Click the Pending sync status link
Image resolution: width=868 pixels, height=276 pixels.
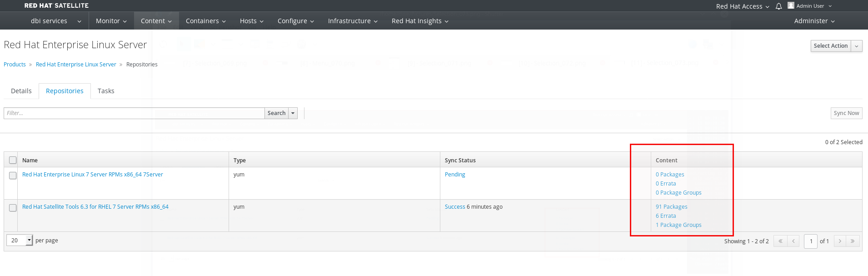(x=455, y=175)
